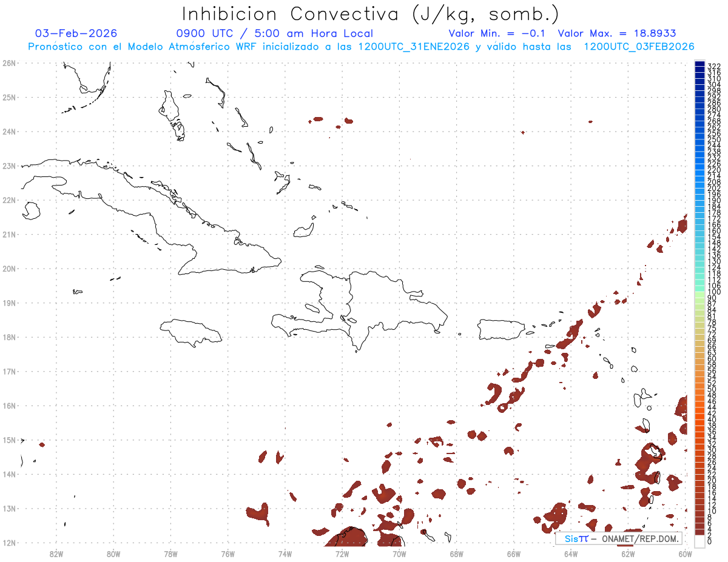Click the latitude label "18N"

tap(8, 337)
